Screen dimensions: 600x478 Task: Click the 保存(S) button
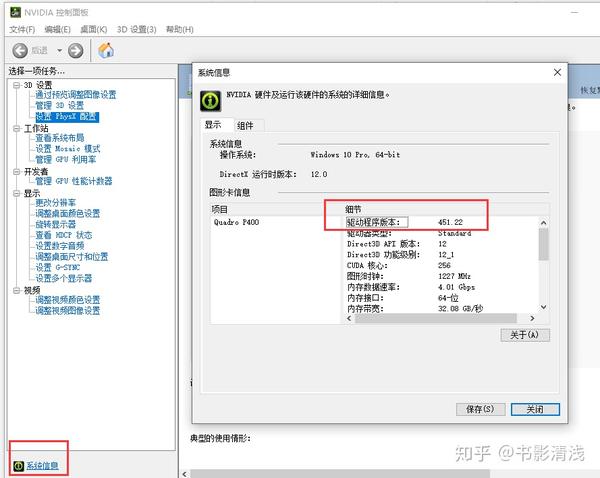click(481, 409)
